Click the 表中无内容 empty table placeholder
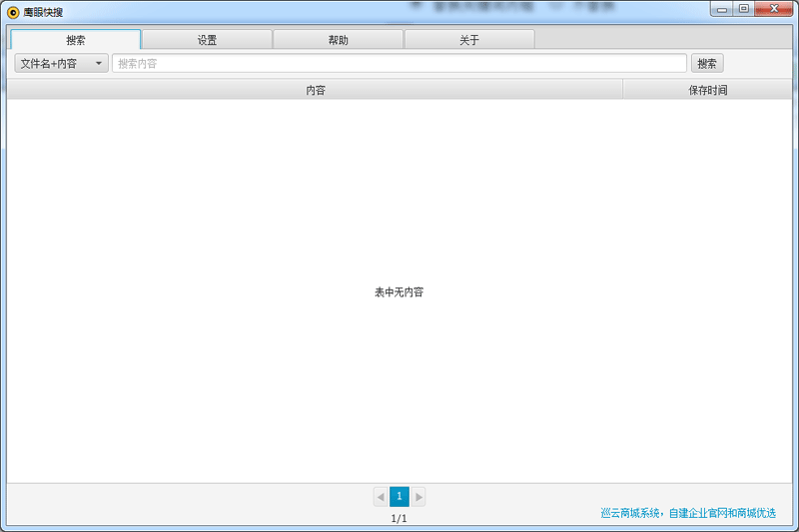The height and width of the screenshot is (532, 799). tap(399, 292)
